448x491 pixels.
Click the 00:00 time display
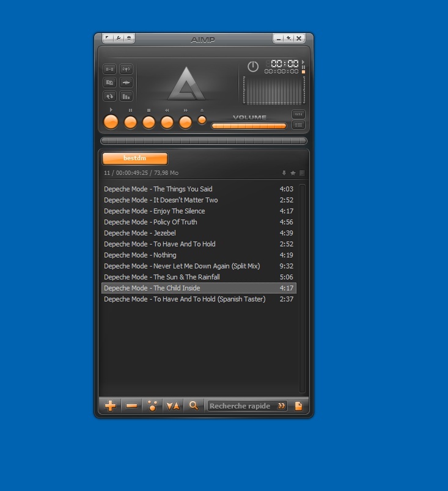pos(284,64)
